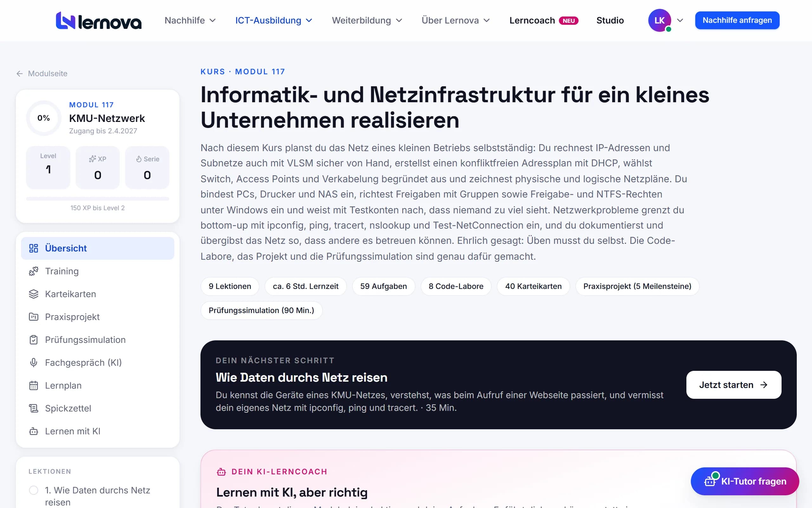Click the 'Lernen mit KI, aber richtig' heading
The height and width of the screenshot is (508, 812).
[x=292, y=492]
